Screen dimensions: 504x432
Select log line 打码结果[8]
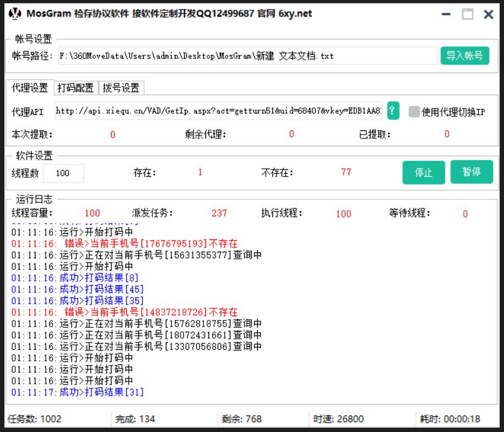click(x=74, y=278)
